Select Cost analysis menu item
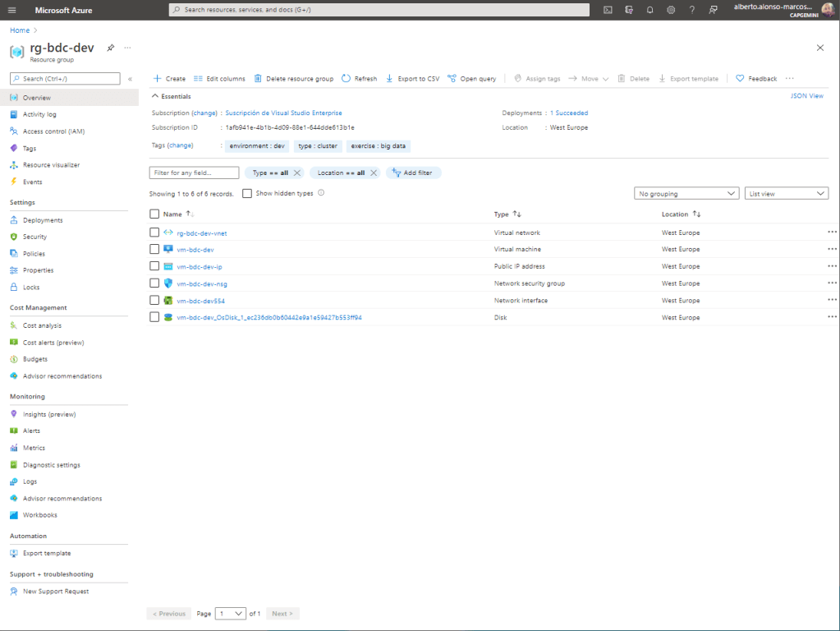The width and height of the screenshot is (840, 631). pyautogui.click(x=42, y=325)
